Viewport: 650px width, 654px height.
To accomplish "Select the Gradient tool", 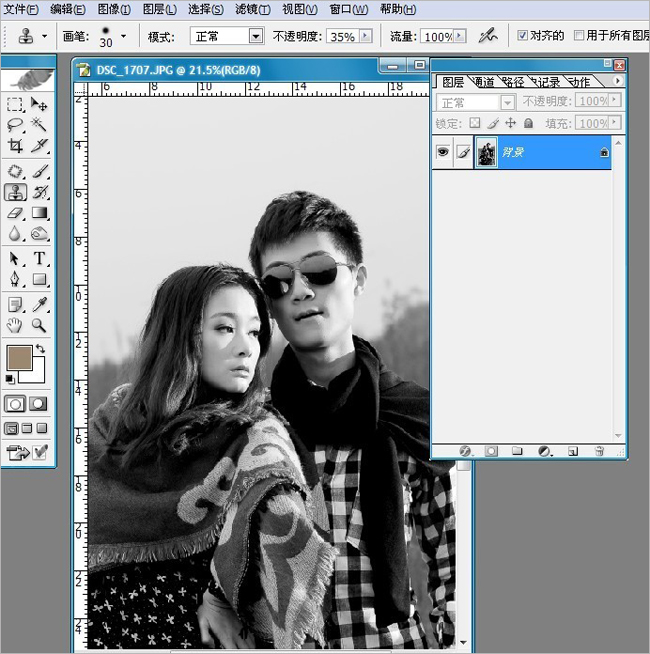I will click(39, 213).
